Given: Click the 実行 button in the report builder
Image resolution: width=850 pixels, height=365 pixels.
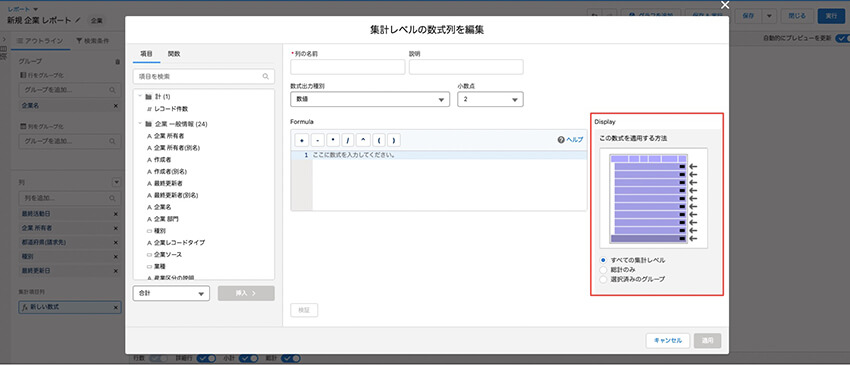Looking at the screenshot, I should (x=831, y=16).
